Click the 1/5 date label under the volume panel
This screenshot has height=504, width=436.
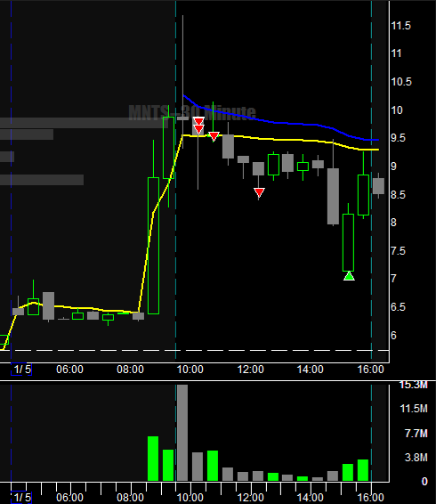point(22,498)
